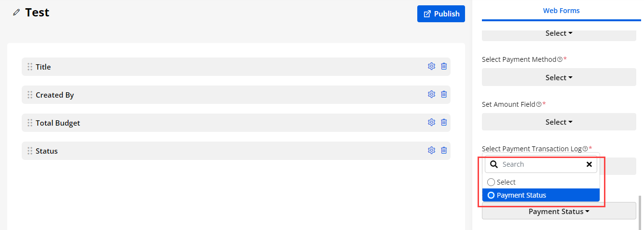The height and width of the screenshot is (230, 644).
Task: Click help icon next to Select Payment Method
Action: coord(560,59)
